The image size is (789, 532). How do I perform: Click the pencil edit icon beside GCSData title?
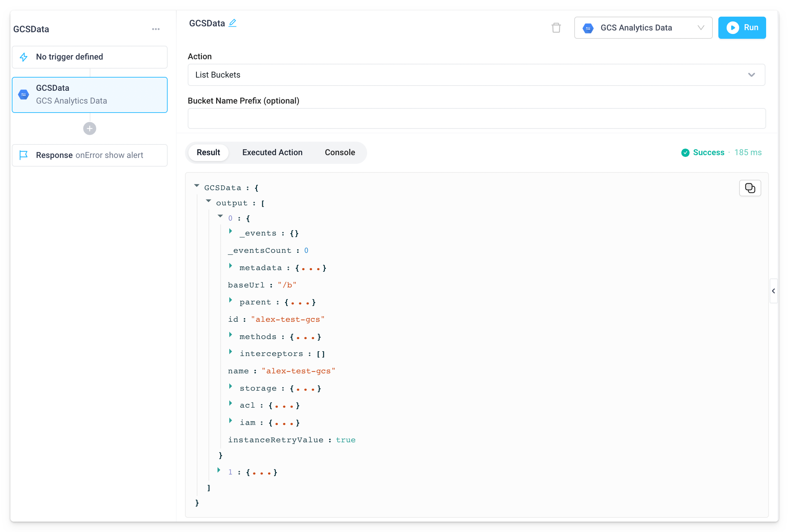(x=232, y=23)
